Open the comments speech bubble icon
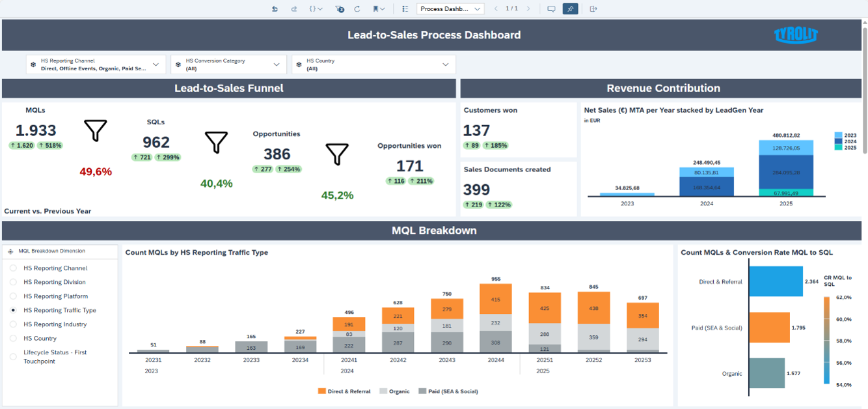Viewport: 868px width, 409px height. point(551,9)
